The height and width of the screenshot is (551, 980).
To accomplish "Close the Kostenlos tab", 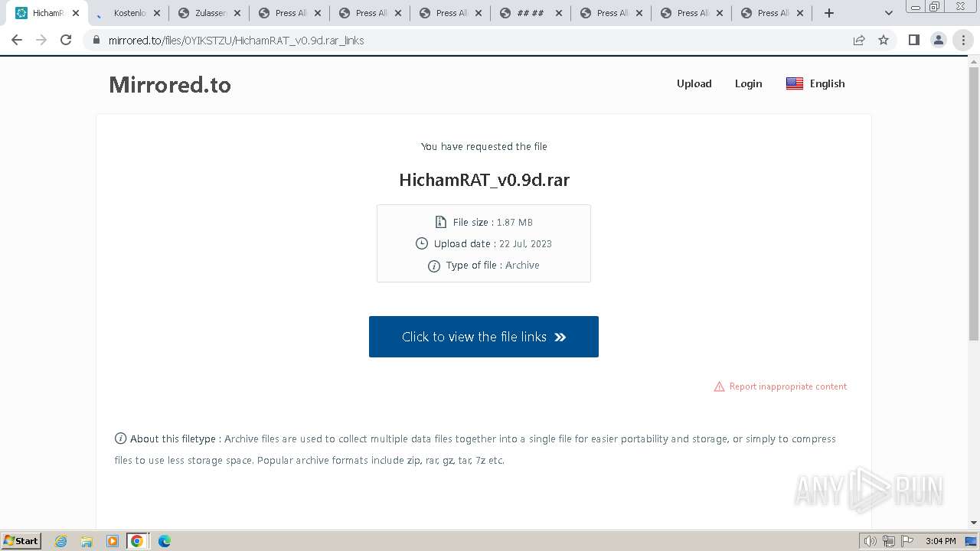I will coord(157,13).
